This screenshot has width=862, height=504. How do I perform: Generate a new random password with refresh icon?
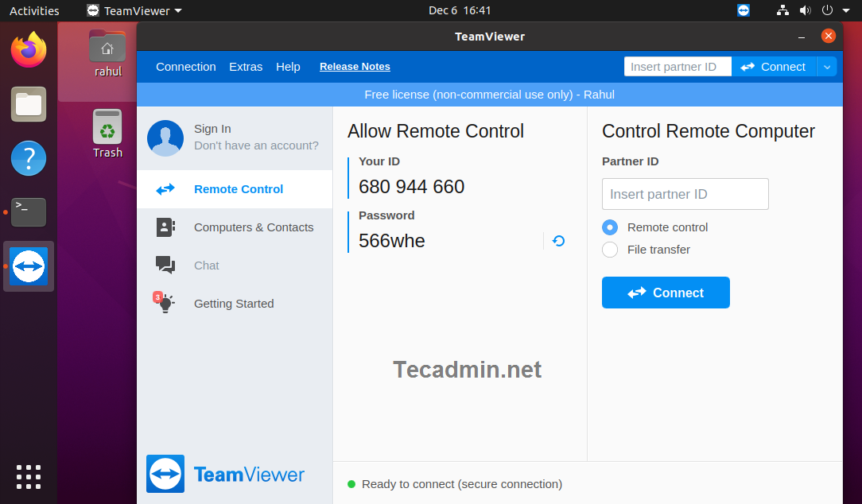click(558, 241)
